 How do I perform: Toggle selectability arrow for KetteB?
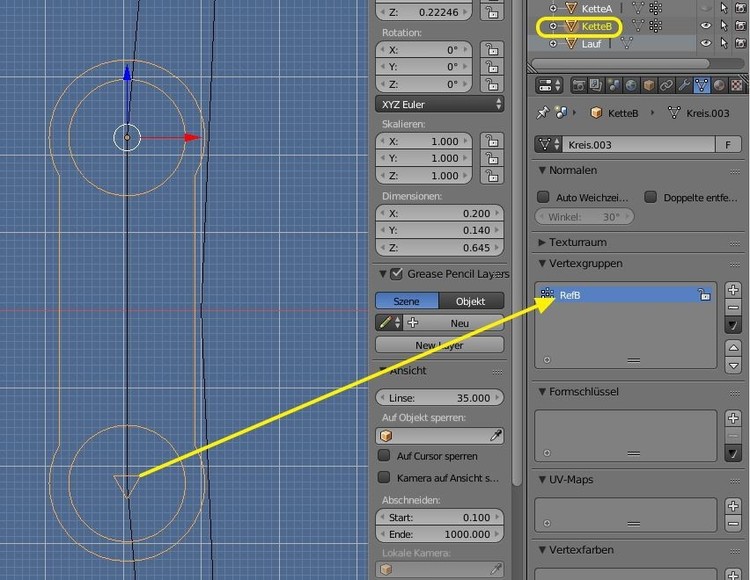(724, 26)
